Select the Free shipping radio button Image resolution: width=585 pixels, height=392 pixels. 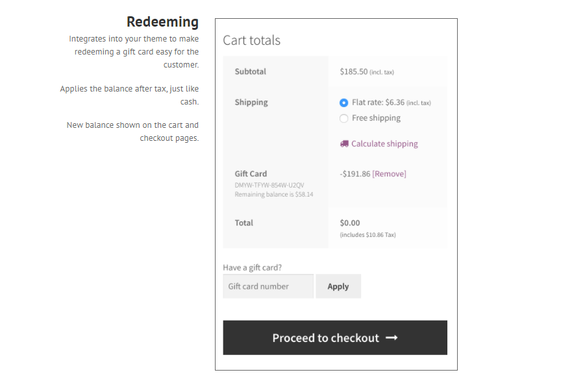(344, 119)
